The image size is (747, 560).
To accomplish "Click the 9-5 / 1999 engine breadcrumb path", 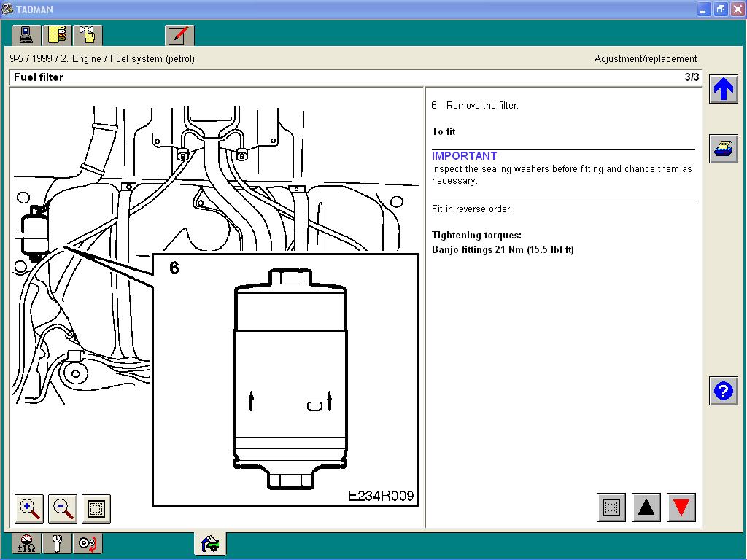I will [x=102, y=58].
